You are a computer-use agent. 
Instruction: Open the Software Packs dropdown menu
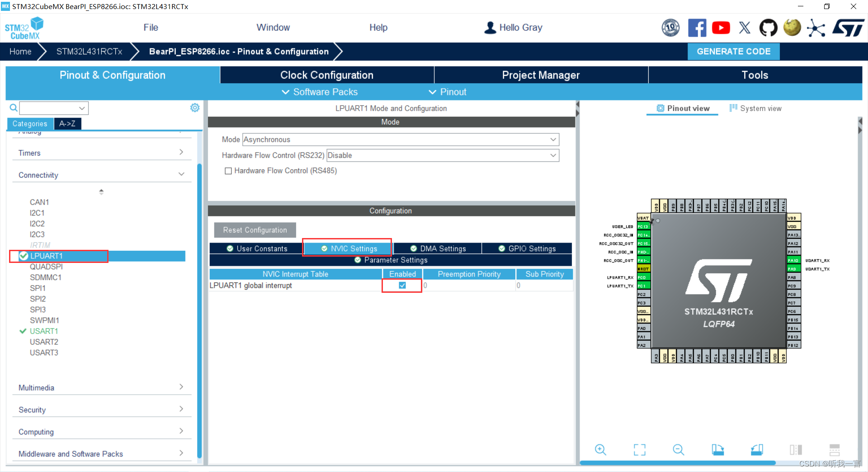click(x=320, y=92)
